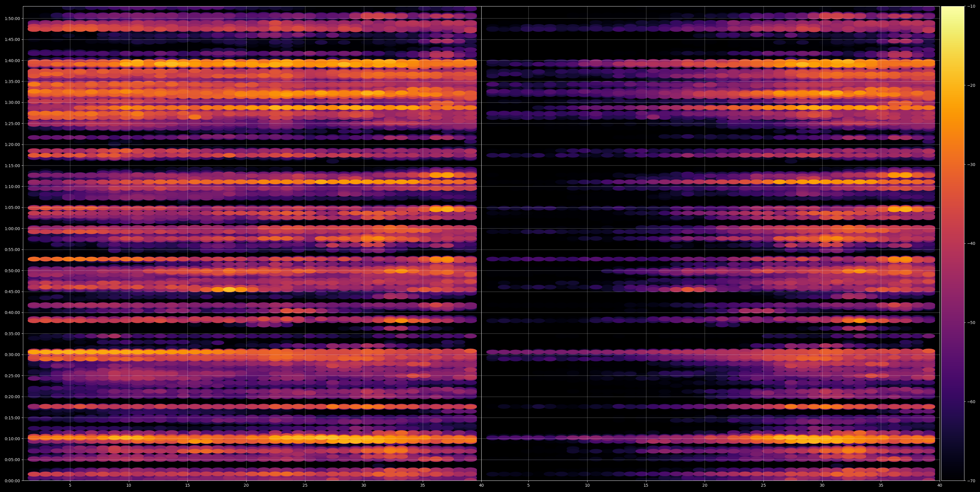Select x-axis label '30' under the left panel
Screen dimensions: 980x492
click(x=364, y=486)
